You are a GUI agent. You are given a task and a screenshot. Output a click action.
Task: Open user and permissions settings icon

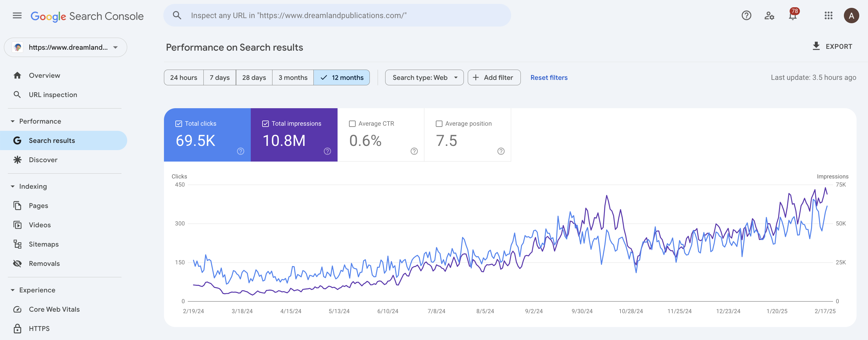769,15
